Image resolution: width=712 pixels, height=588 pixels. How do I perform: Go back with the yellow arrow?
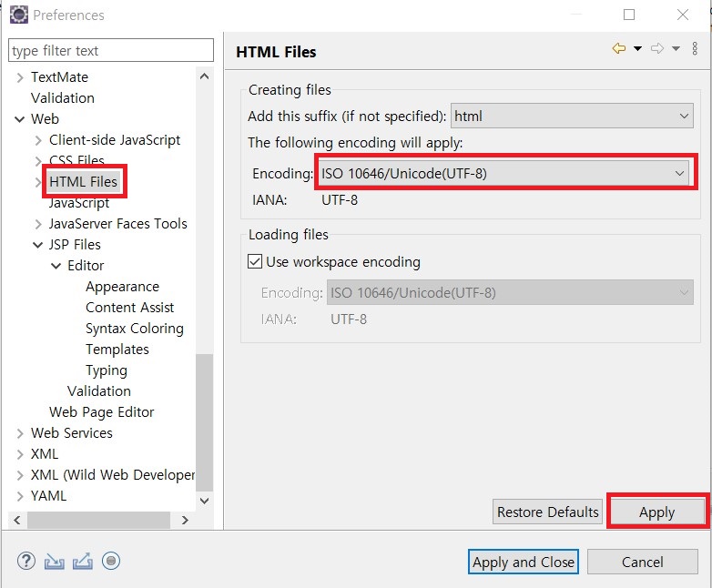click(619, 48)
